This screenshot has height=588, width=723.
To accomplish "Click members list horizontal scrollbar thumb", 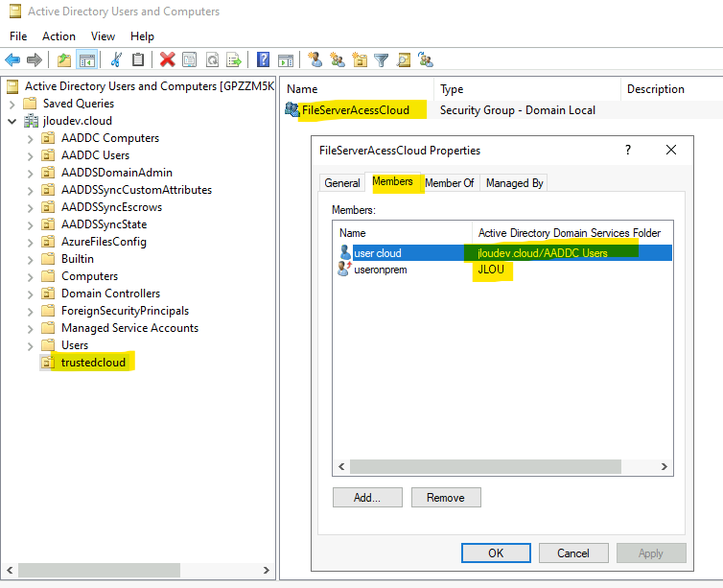I will tap(485, 466).
